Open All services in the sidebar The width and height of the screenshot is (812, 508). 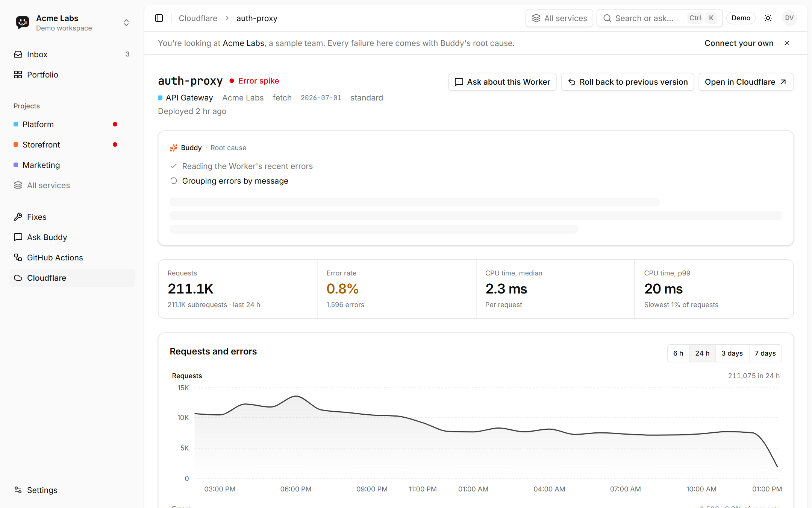(72, 185)
